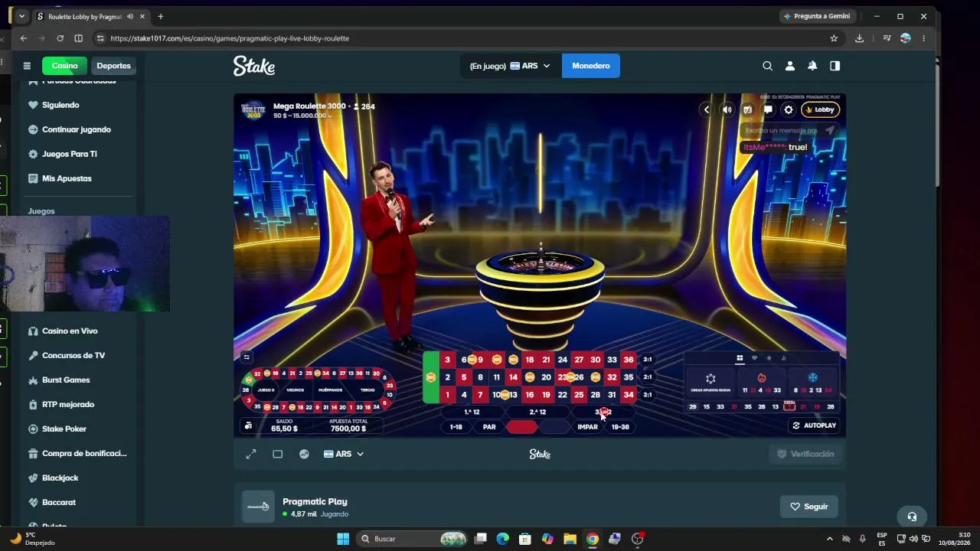Click the chat message input field

coord(781,130)
